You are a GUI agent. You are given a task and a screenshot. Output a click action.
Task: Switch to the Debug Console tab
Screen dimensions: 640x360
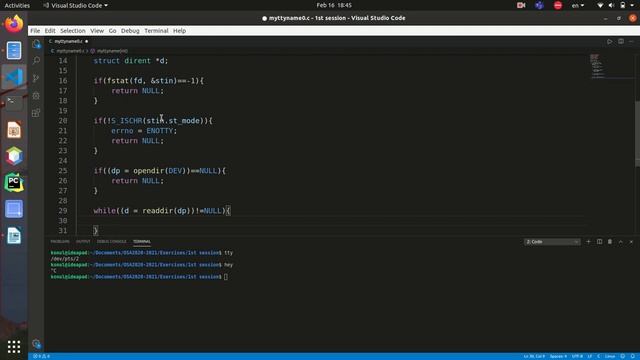click(x=111, y=242)
